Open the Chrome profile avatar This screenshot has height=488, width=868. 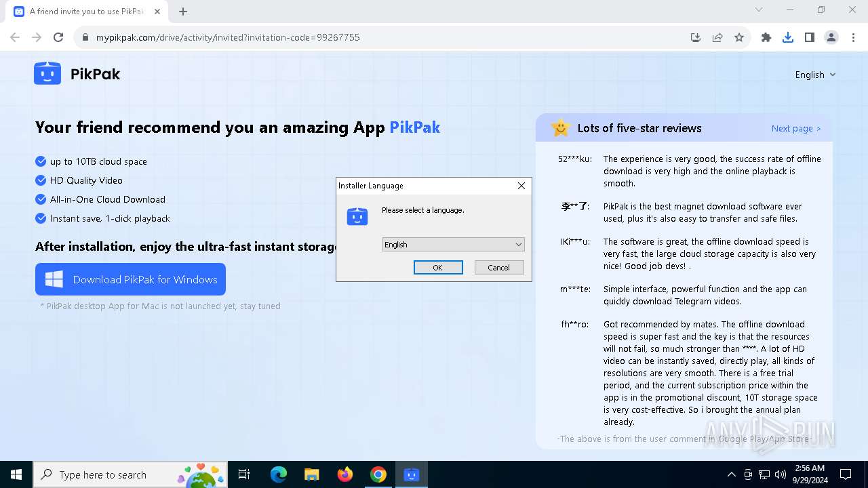pos(831,37)
